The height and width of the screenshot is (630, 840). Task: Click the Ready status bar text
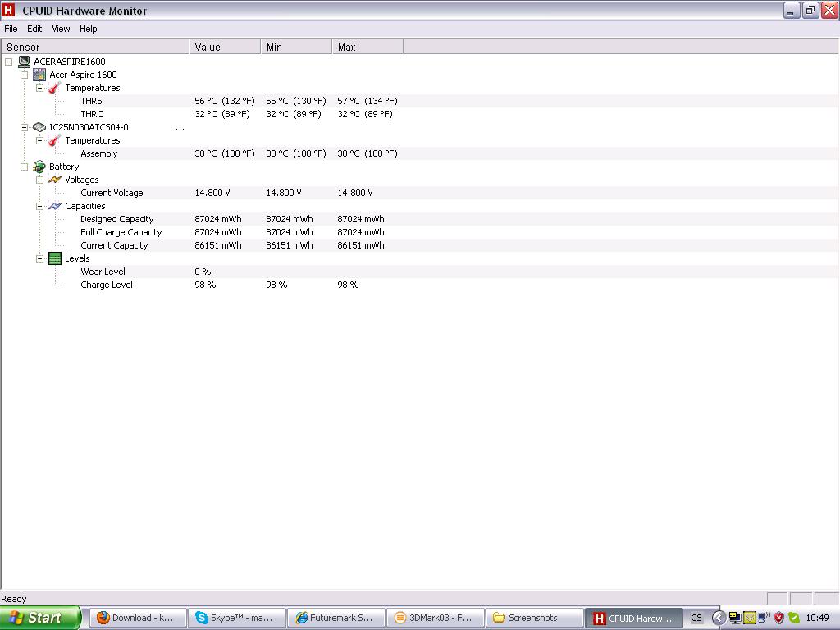pos(13,599)
